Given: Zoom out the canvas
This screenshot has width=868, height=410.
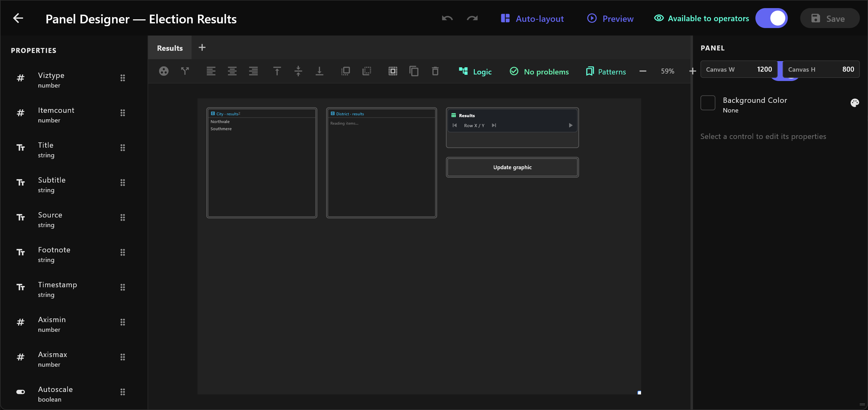Looking at the screenshot, I should click(643, 71).
